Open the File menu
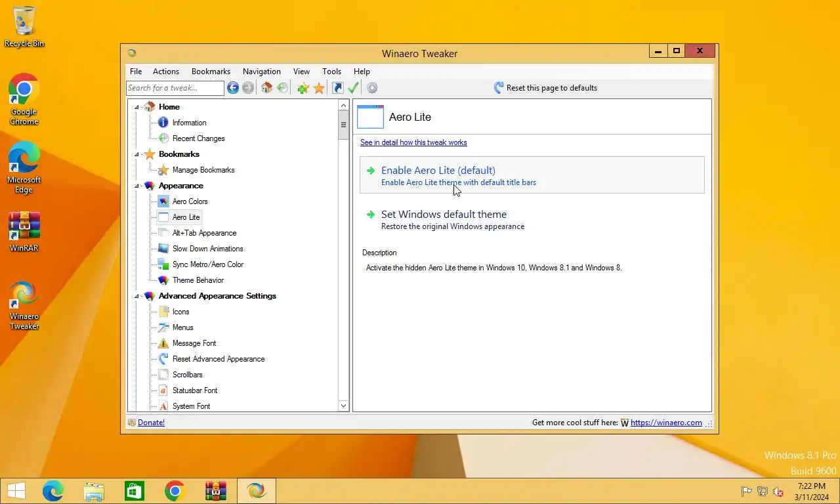Image resolution: width=840 pixels, height=504 pixels. [136, 72]
